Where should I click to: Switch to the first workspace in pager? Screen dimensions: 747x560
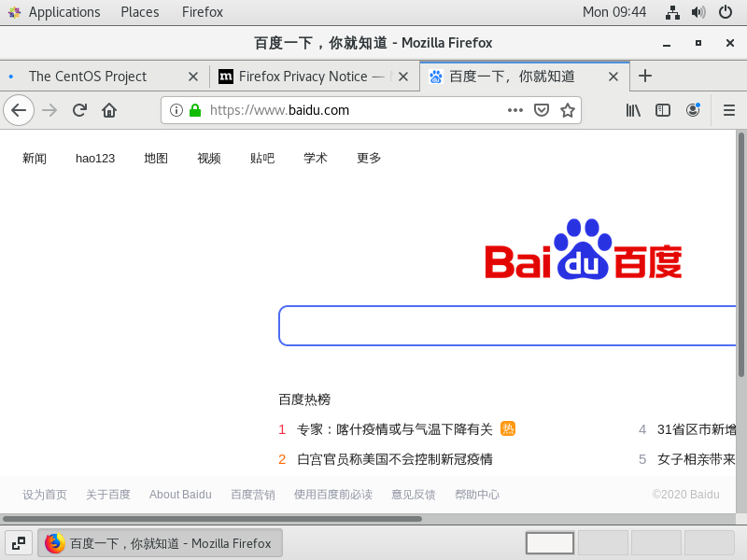click(x=549, y=543)
